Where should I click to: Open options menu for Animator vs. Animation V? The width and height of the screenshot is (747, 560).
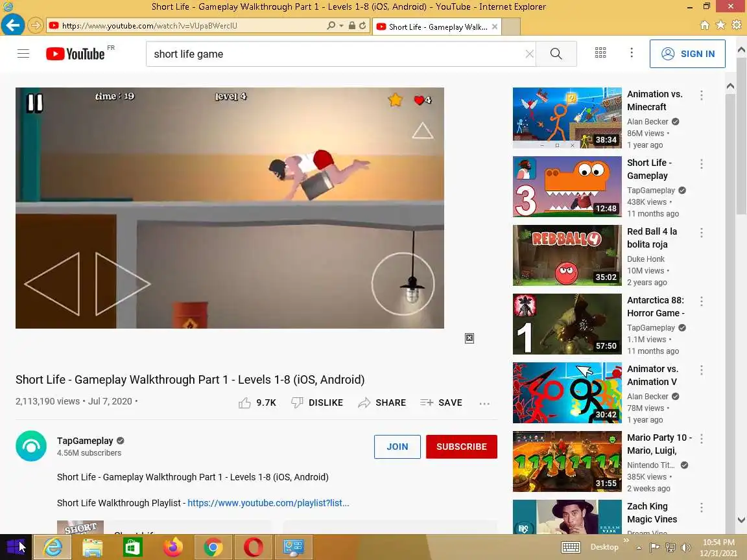click(701, 370)
